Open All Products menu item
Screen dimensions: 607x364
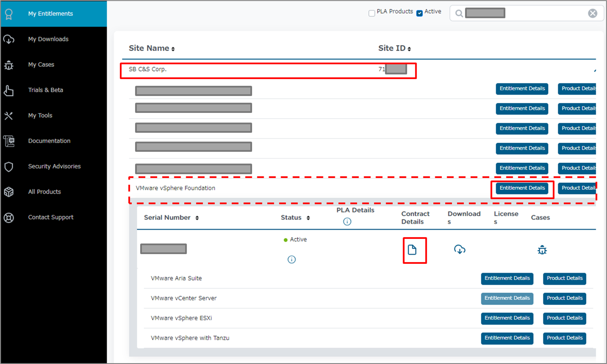tap(44, 192)
